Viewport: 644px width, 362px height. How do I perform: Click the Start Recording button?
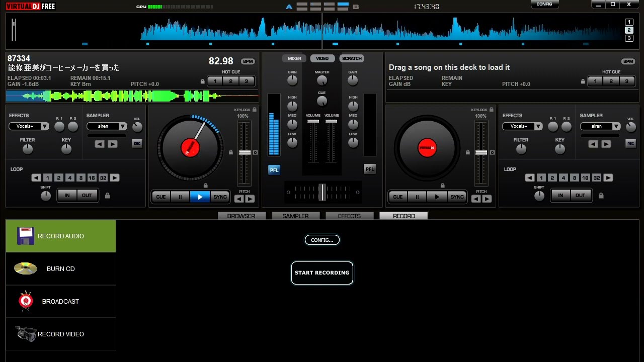322,273
